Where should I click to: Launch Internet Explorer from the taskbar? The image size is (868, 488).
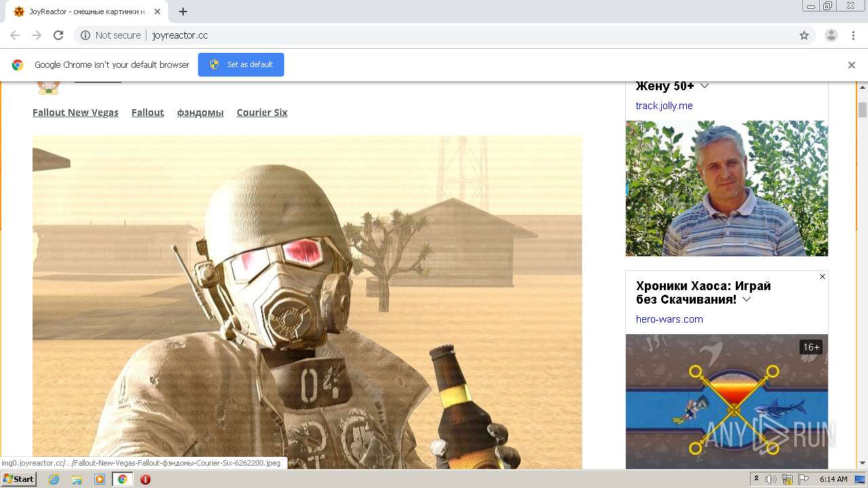pyautogui.click(x=54, y=479)
